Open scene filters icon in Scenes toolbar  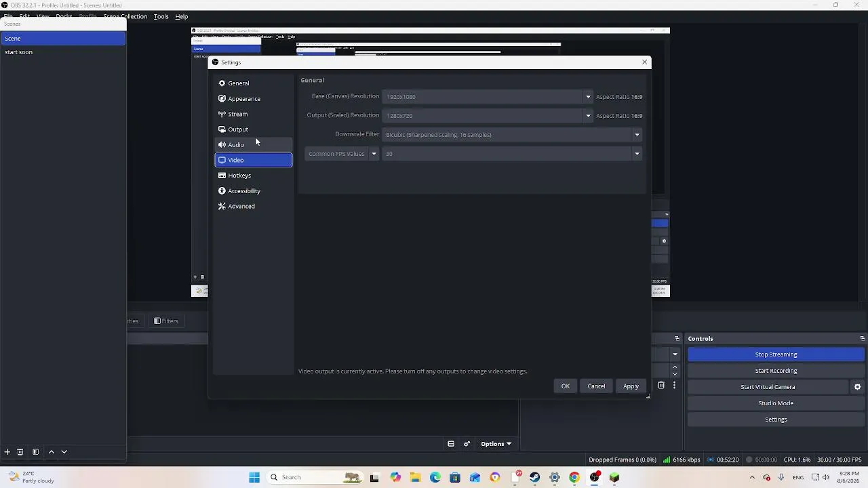[35, 452]
